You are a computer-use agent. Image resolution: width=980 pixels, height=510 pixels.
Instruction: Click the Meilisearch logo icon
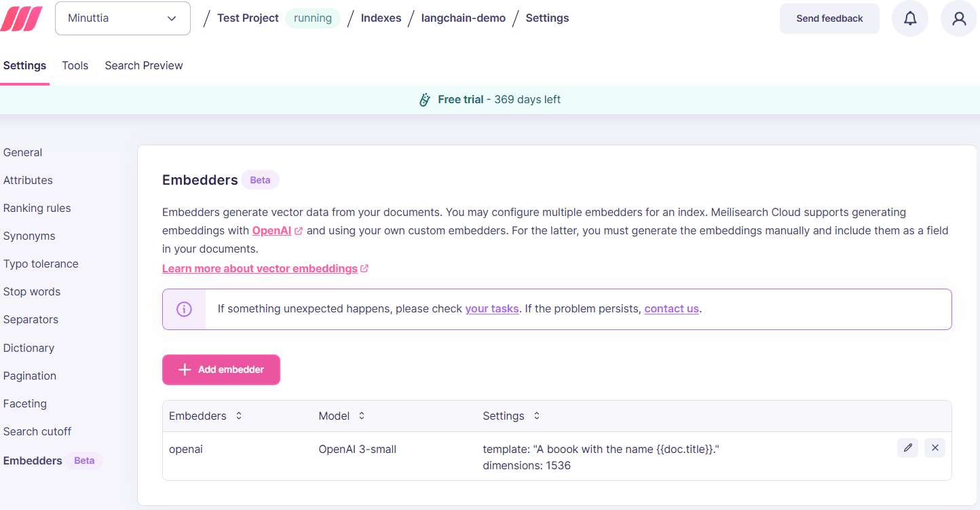click(x=22, y=18)
